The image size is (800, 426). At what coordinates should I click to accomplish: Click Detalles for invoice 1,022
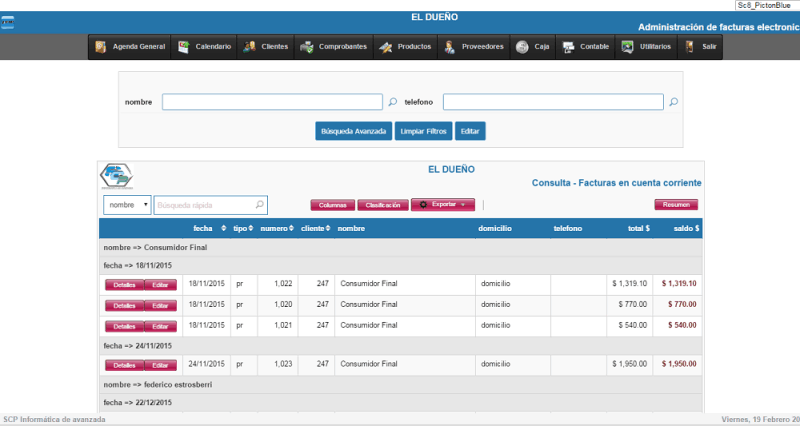pyautogui.click(x=124, y=285)
